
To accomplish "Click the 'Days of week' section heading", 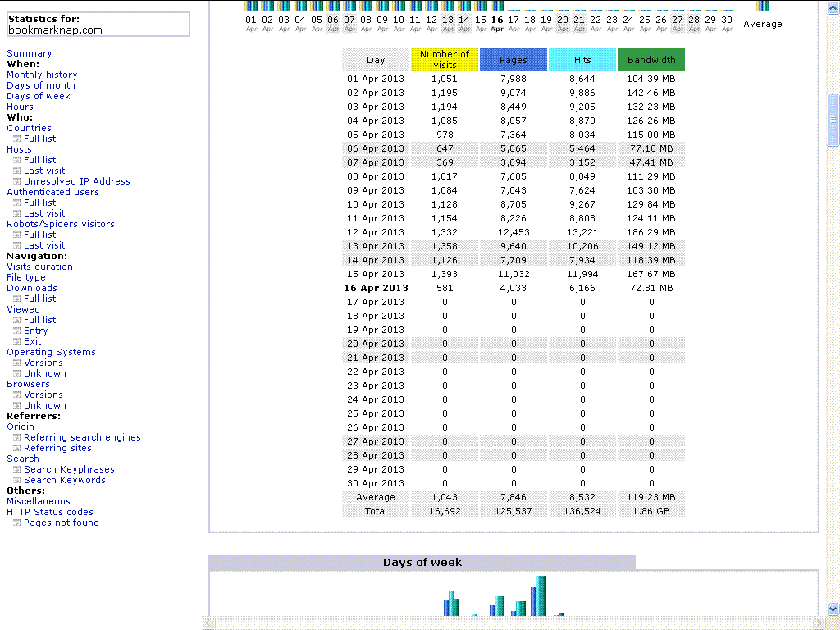I will (422, 563).
